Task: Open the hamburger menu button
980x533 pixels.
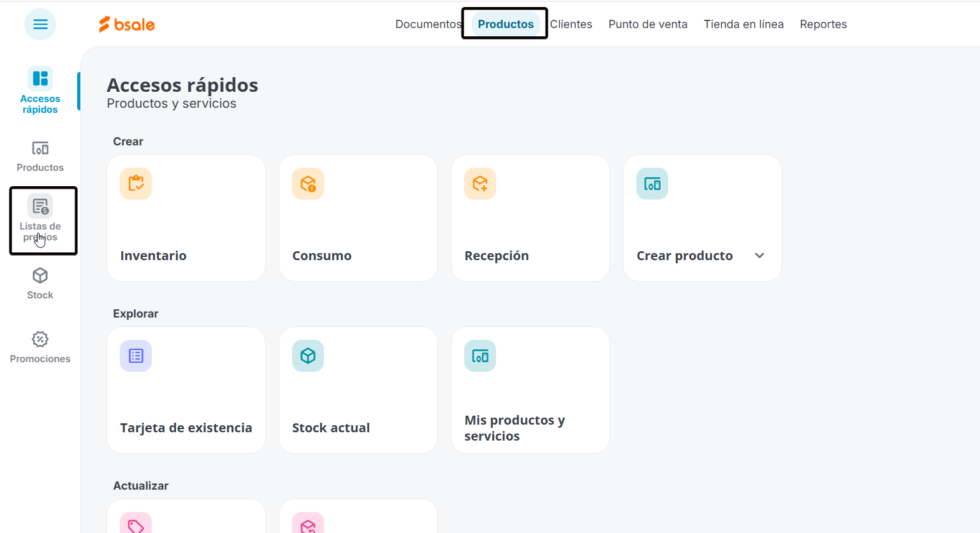Action: 40,24
